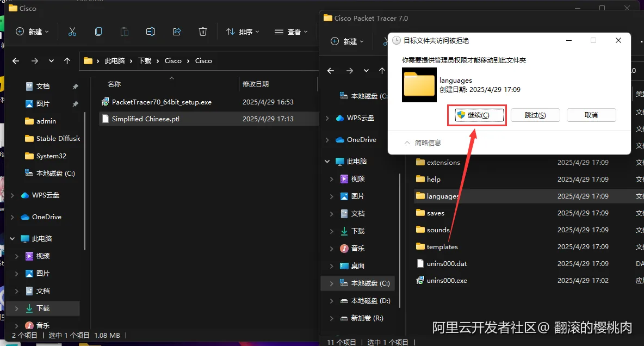Expand OneDrive in Cisco window sidebar
Screen dimensions: 644x346
point(13,217)
